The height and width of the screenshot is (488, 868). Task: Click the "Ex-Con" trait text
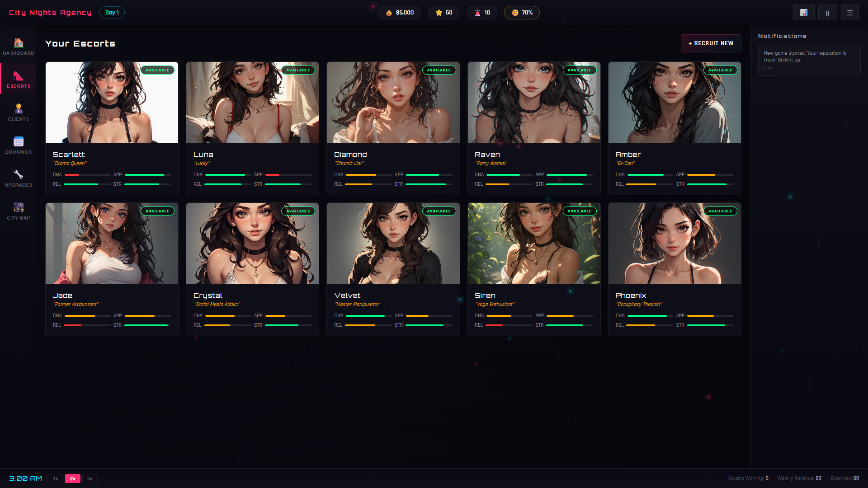(626, 164)
